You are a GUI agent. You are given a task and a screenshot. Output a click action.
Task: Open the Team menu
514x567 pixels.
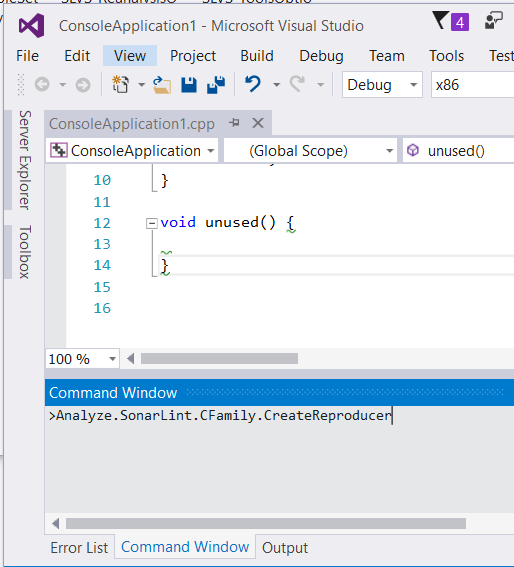click(x=387, y=56)
